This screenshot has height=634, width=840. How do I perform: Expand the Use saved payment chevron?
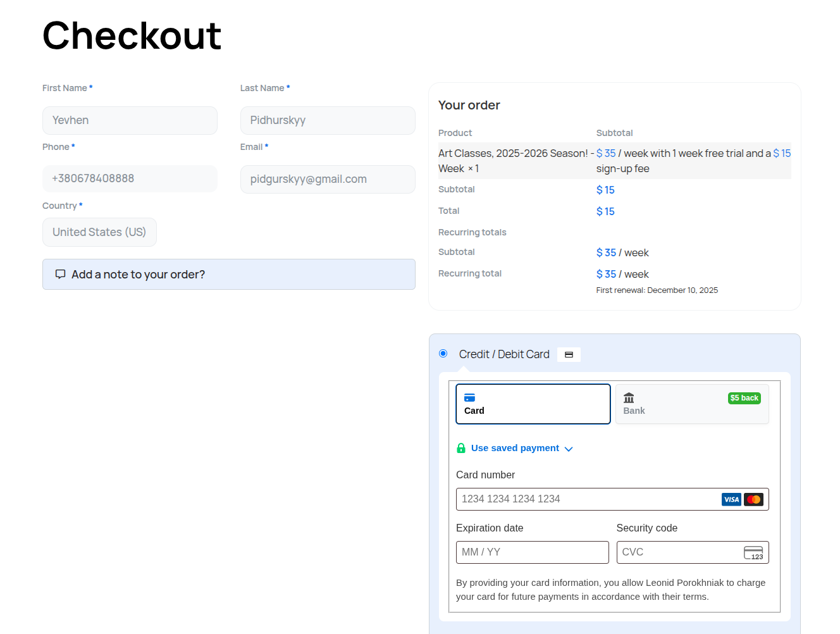click(x=569, y=449)
